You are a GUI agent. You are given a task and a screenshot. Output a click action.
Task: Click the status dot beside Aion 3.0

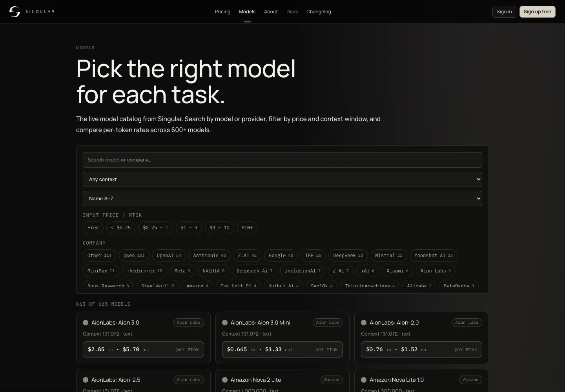point(86,323)
